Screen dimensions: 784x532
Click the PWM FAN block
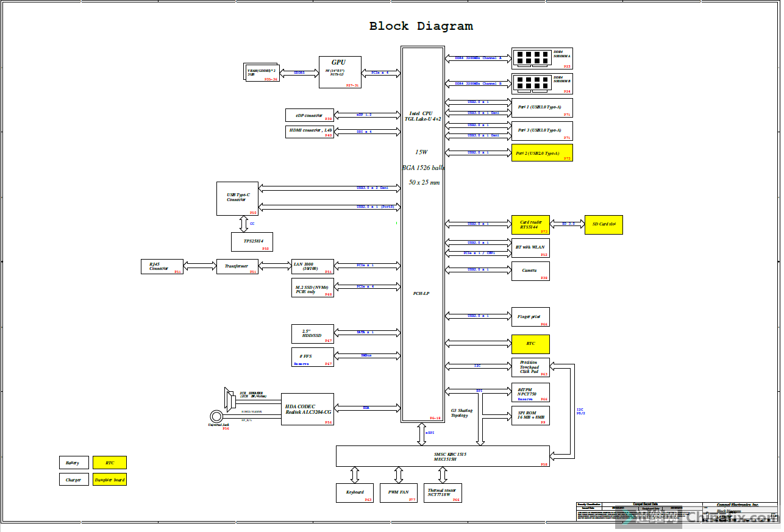tap(399, 492)
